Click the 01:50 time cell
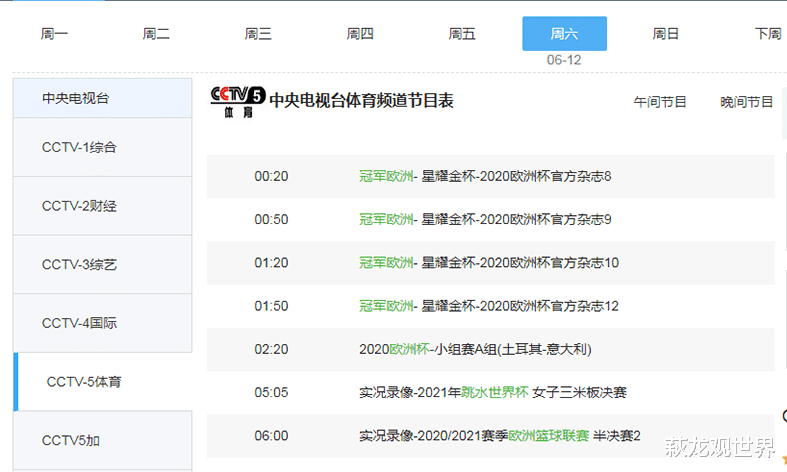The height and width of the screenshot is (472, 787). point(271,306)
